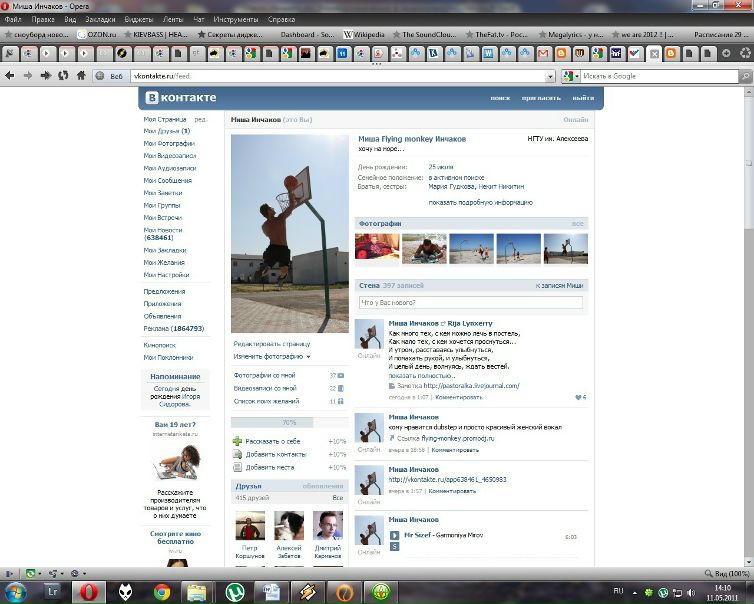
Task: Open the Google search engine selector dropdown
Action: tap(570, 76)
